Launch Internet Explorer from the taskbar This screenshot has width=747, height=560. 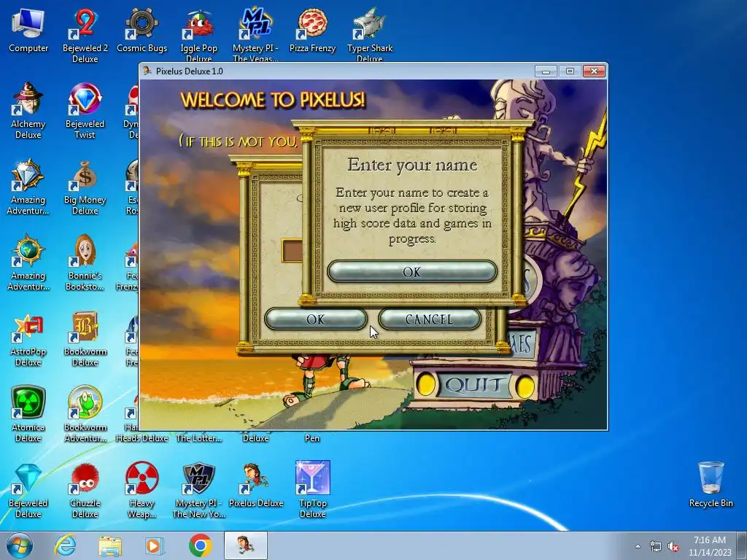pyautogui.click(x=65, y=545)
